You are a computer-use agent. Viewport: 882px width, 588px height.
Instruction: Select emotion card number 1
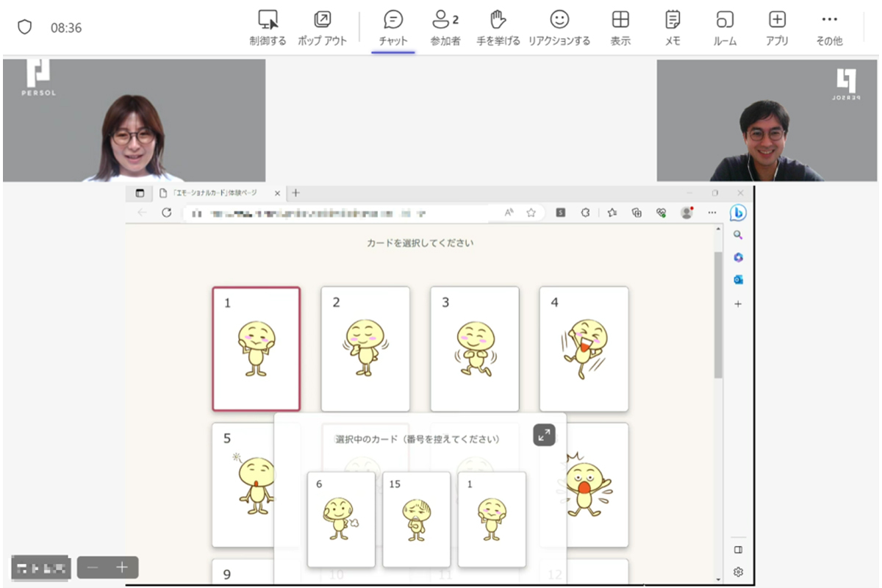coord(257,349)
